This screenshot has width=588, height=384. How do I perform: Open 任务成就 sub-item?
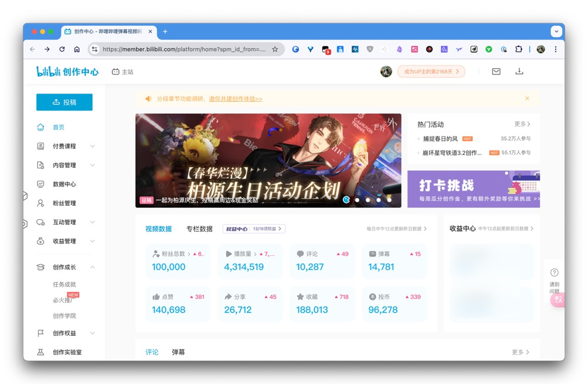click(64, 284)
